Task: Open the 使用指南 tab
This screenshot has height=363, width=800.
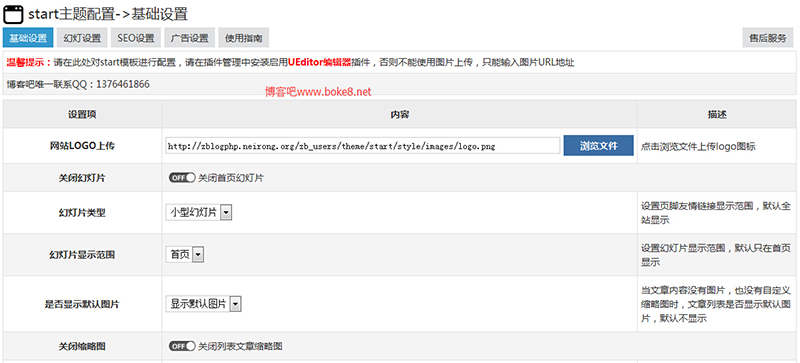Action: click(243, 38)
